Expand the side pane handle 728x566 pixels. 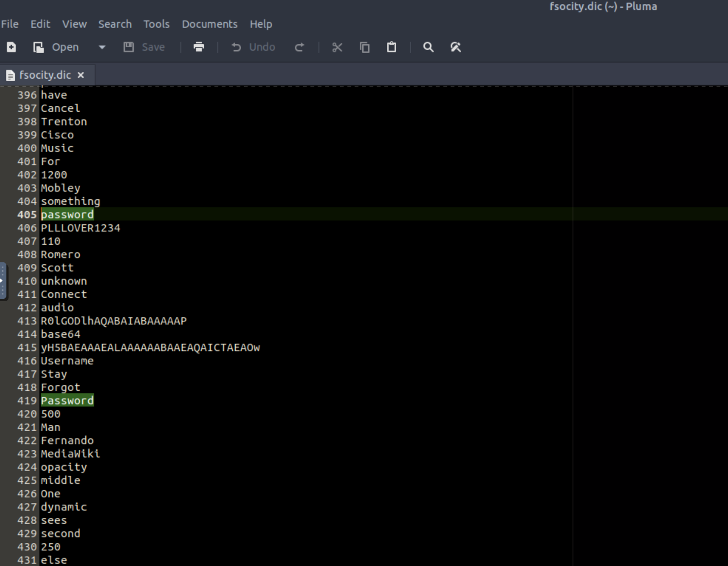tap(3, 281)
